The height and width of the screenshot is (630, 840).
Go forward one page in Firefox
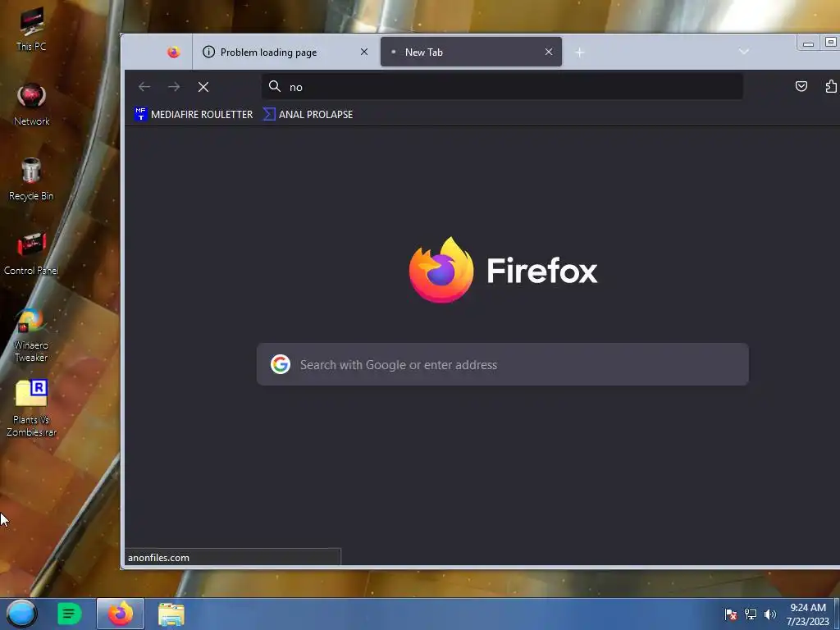[x=174, y=87]
